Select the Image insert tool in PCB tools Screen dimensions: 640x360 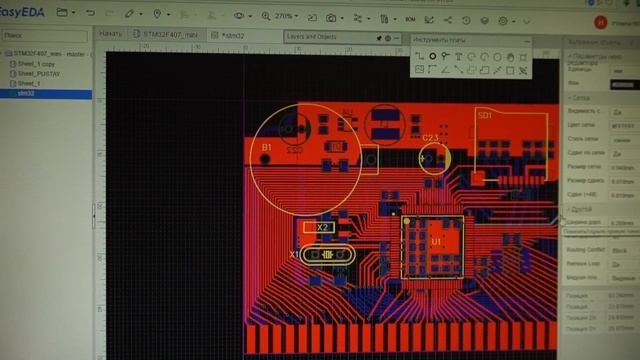tap(419, 69)
